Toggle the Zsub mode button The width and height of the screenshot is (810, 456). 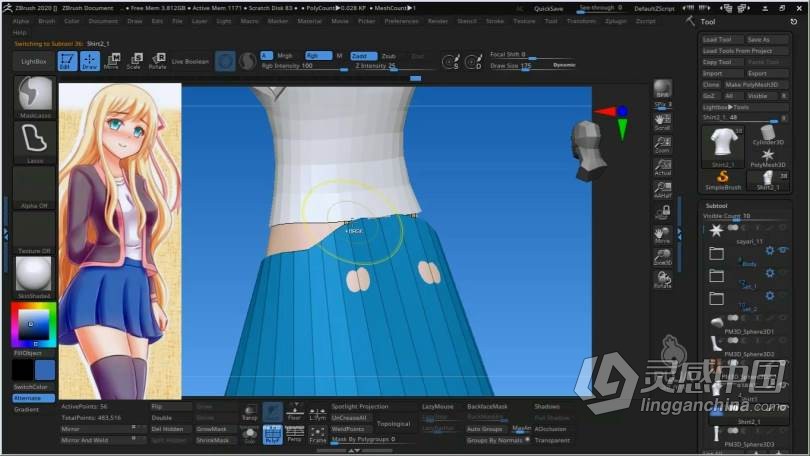point(388,56)
